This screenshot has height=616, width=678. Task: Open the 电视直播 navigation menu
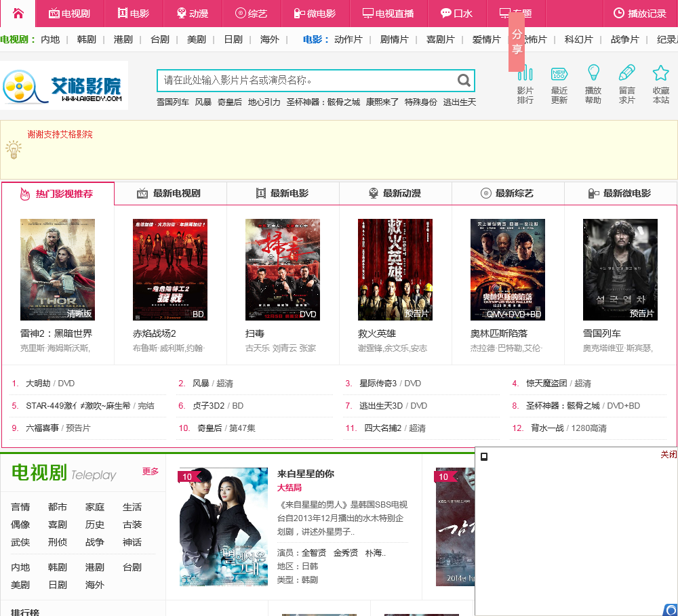click(x=388, y=14)
